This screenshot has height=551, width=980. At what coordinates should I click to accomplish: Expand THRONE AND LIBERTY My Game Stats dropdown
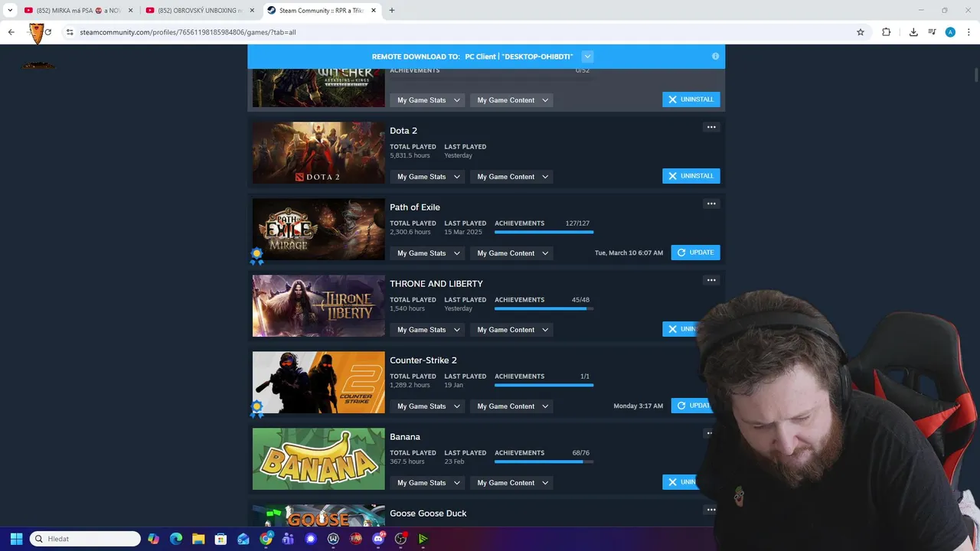pos(427,330)
